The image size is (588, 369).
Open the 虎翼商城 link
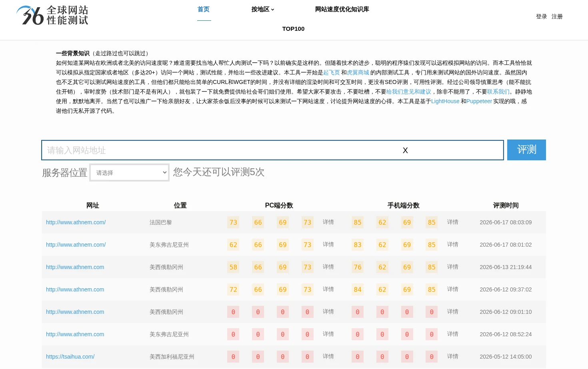[358, 72]
